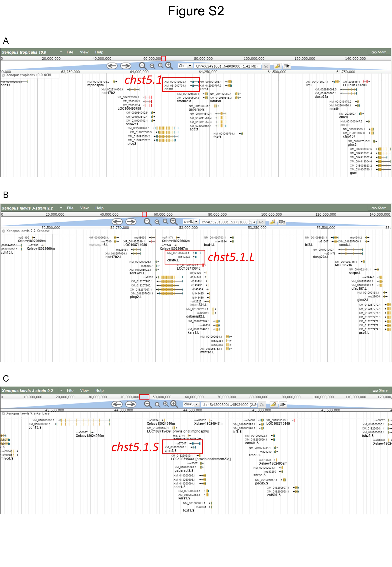Click small zoom-out magnifier in chr4S panel

click(x=157, y=404)
